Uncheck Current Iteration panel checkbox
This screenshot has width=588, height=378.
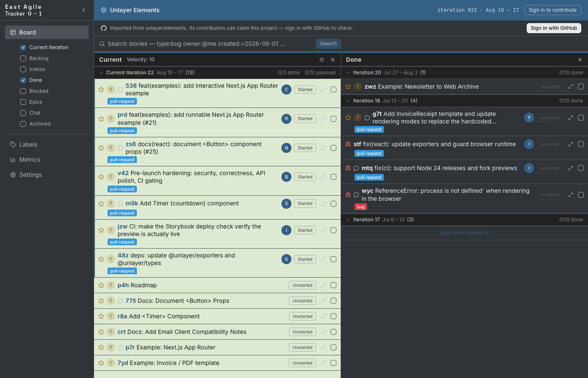(x=23, y=47)
